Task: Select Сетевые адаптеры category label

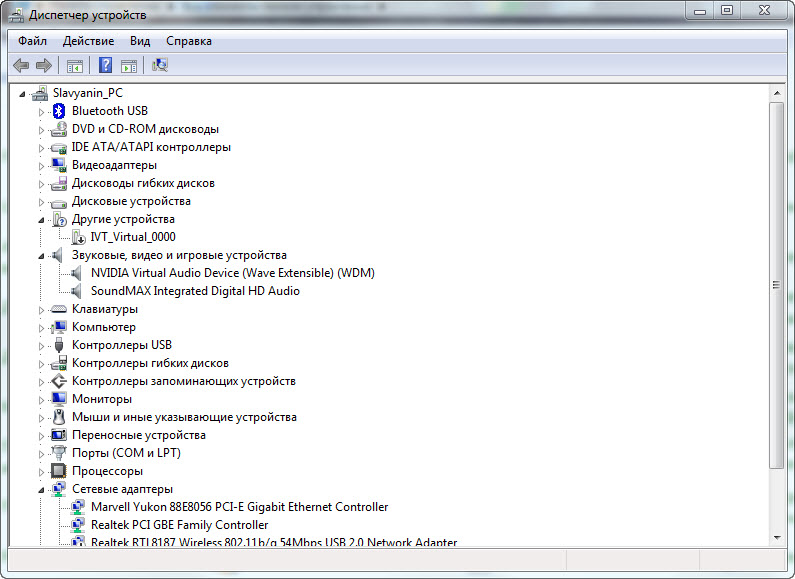Action: [x=122, y=489]
